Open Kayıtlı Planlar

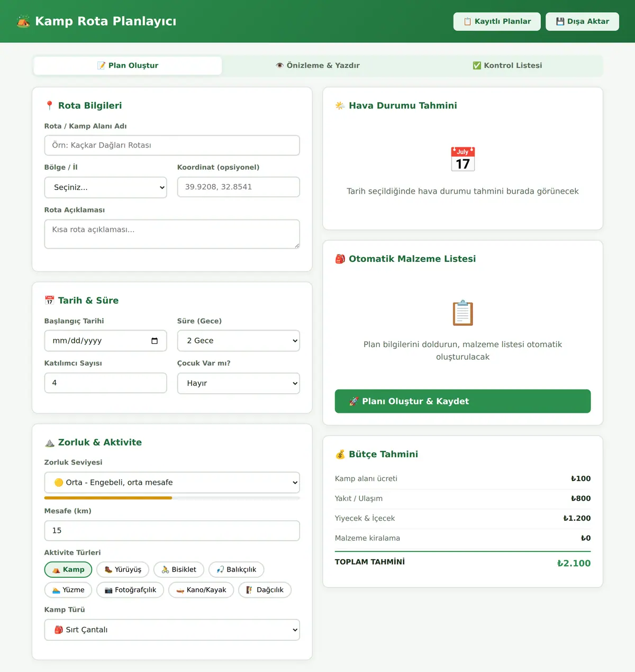497,22
